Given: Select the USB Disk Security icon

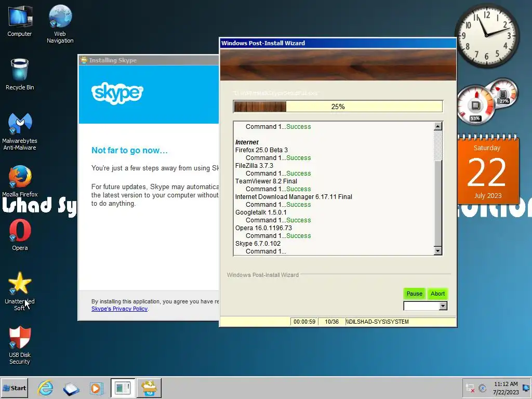Looking at the screenshot, I should click(x=20, y=345).
